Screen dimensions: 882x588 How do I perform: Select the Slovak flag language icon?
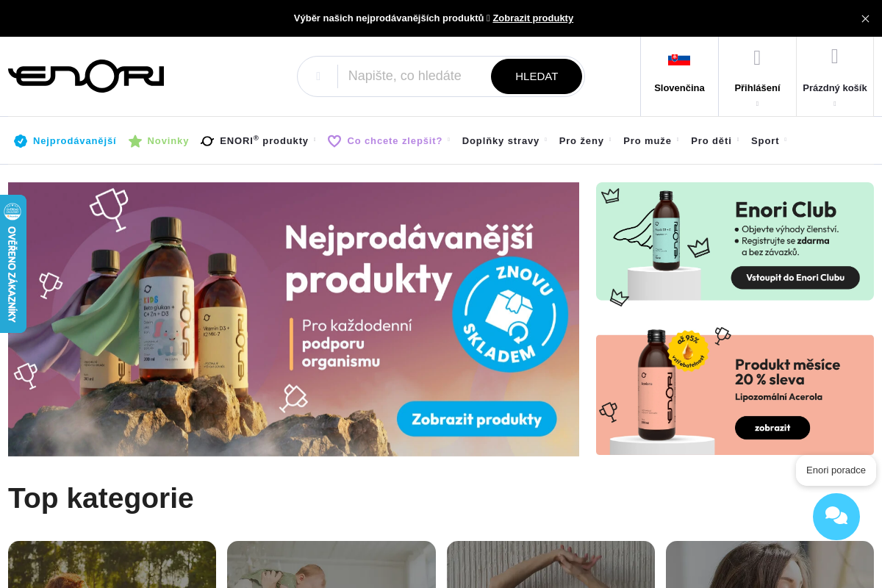click(x=679, y=60)
